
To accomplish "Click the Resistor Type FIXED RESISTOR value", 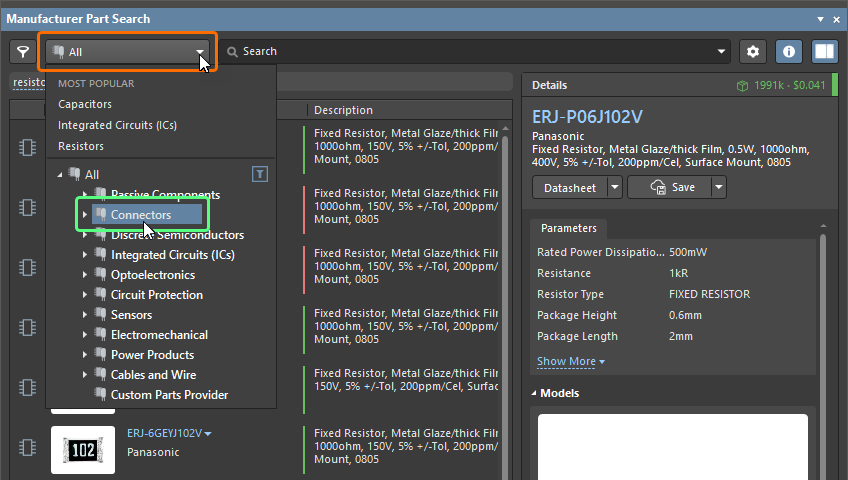I will 710,294.
